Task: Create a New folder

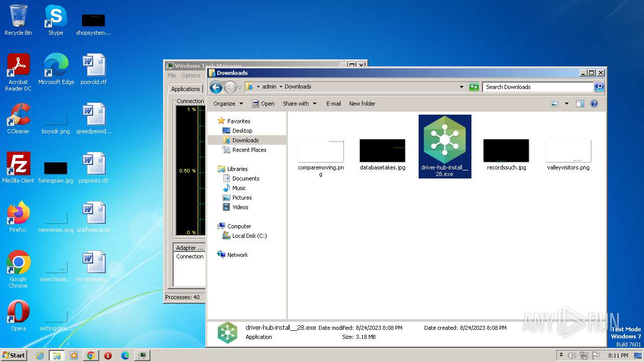Action: [362, 104]
